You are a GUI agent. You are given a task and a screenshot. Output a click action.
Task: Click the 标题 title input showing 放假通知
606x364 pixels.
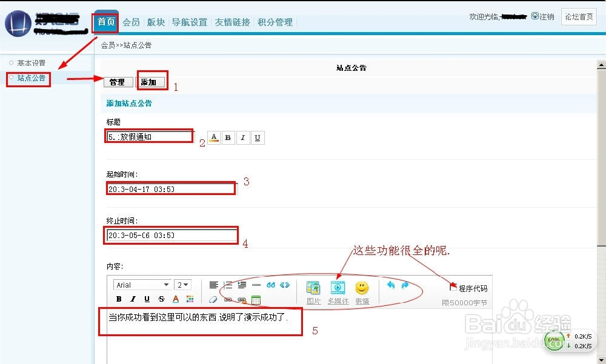148,136
